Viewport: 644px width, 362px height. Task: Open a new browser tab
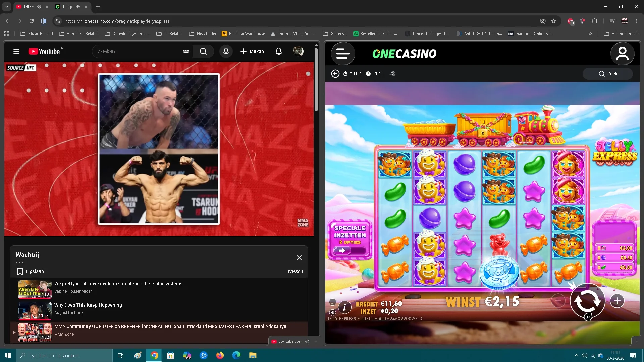98,7
